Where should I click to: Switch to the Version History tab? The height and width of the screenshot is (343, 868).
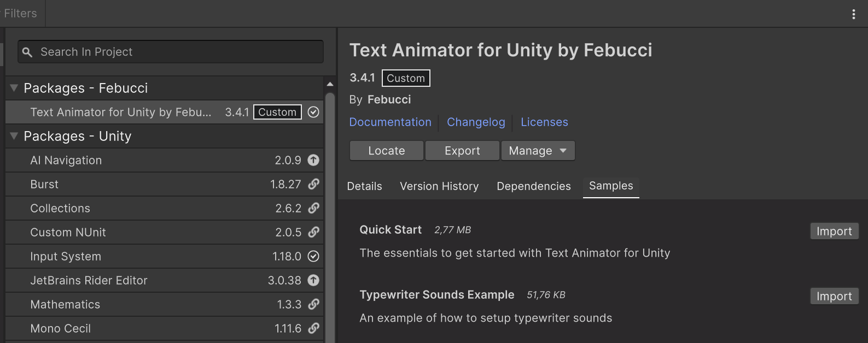439,186
